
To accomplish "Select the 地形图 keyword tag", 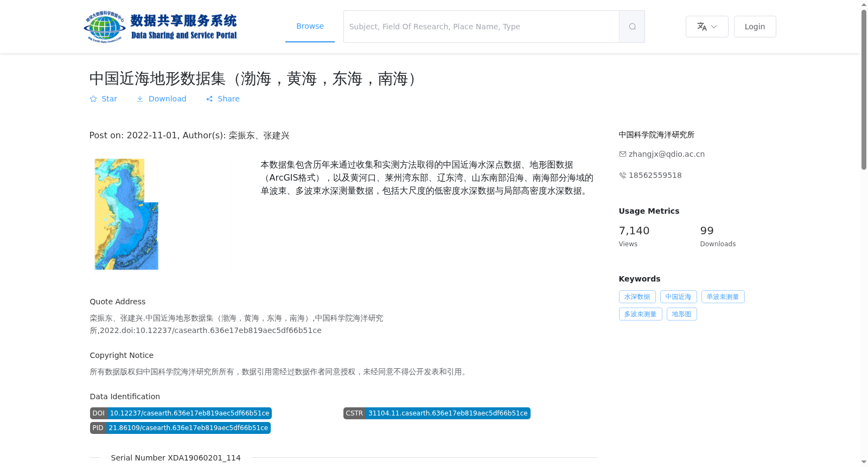I will click(x=681, y=314).
